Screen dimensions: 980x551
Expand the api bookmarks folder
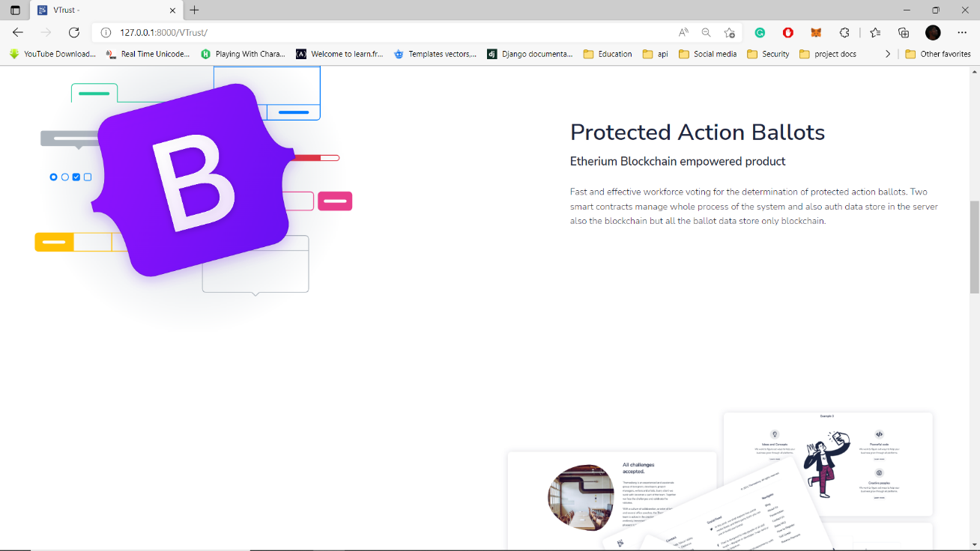[x=656, y=54]
